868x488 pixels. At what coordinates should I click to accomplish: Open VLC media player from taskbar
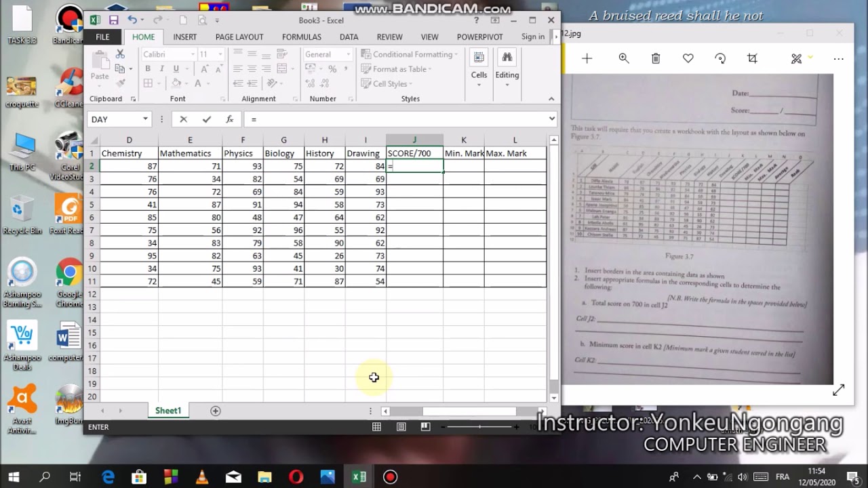point(202,477)
